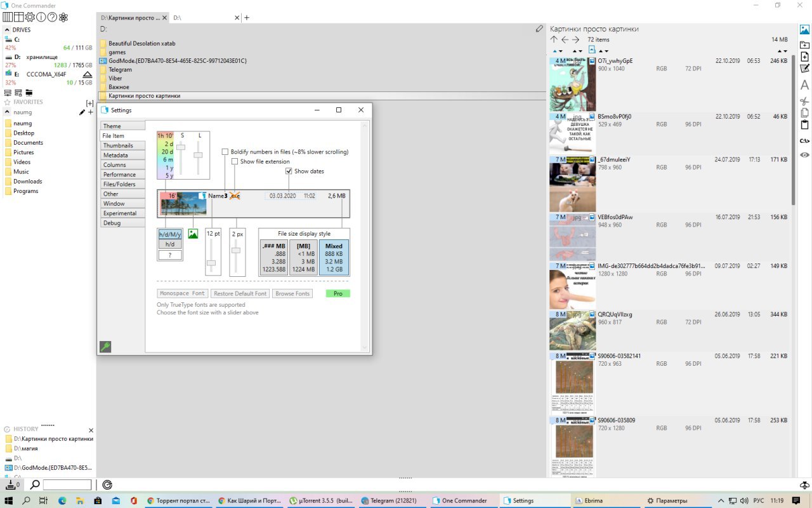Viewport: 812px width, 508px height.
Task: Click the copy icon in right sidebar
Action: coord(804,113)
